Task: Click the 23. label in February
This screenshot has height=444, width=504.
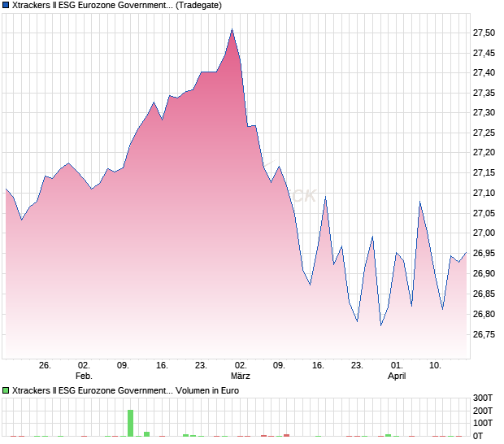Action: click(201, 366)
